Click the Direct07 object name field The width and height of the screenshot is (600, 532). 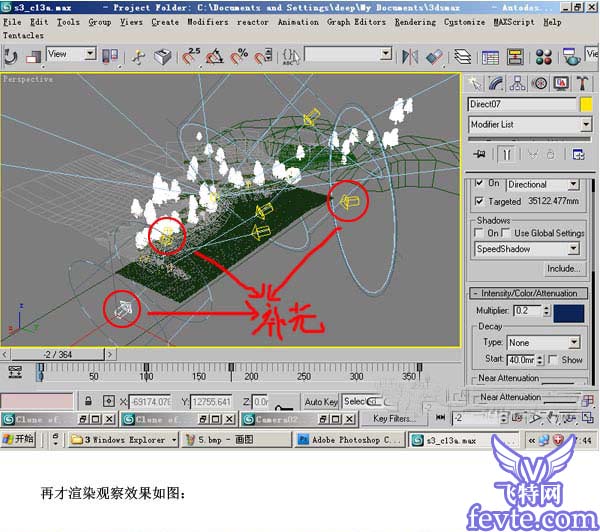coord(522,104)
